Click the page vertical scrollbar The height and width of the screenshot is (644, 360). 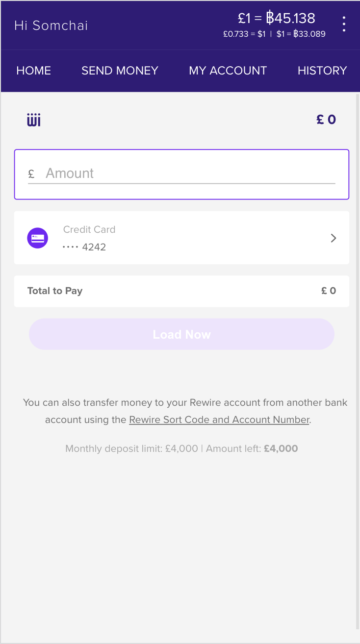click(357, 343)
